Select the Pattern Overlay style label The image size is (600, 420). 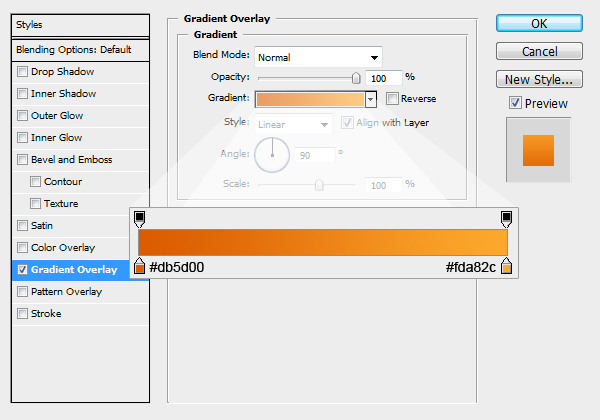pyautogui.click(x=66, y=292)
